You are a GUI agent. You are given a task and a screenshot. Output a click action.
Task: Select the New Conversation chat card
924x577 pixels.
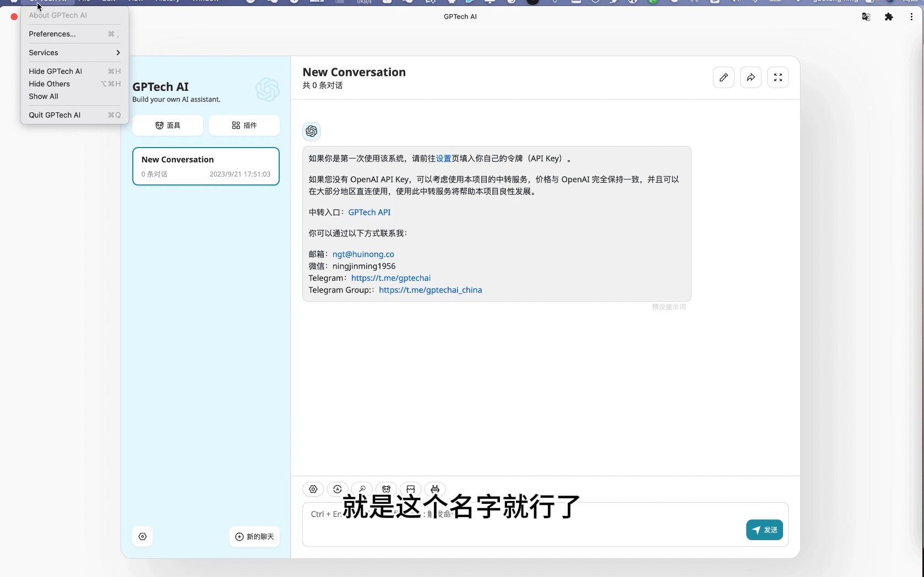[x=206, y=166]
